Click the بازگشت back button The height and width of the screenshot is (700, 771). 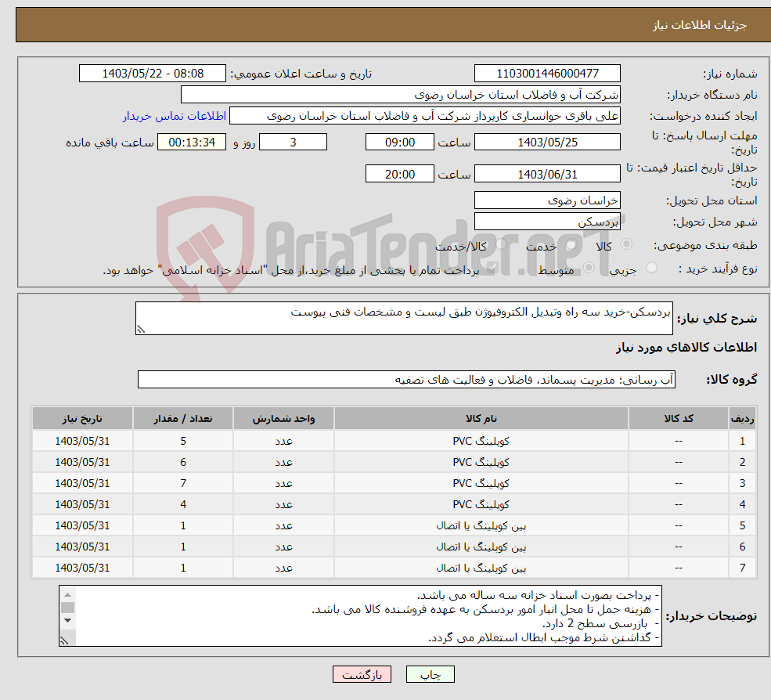tap(362, 674)
